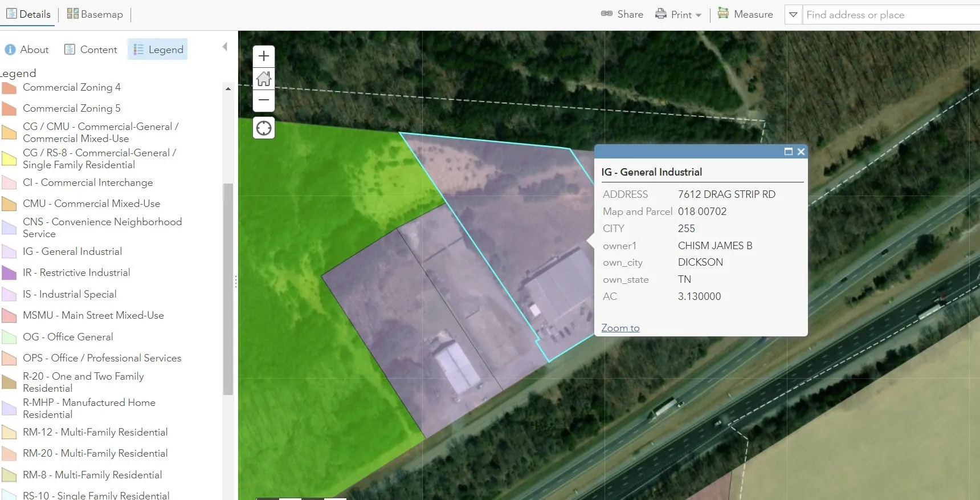Click the MSMU - Main Street Mixed-Use swatch
This screenshot has width=980, height=500.
click(x=9, y=315)
